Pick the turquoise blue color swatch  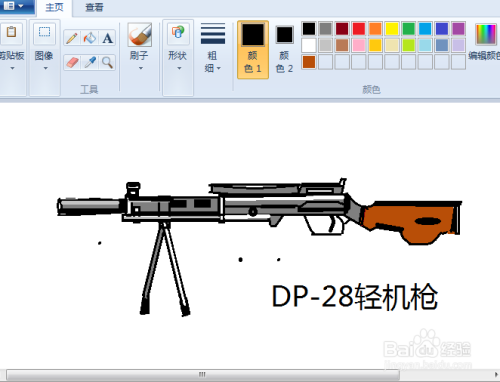425,29
